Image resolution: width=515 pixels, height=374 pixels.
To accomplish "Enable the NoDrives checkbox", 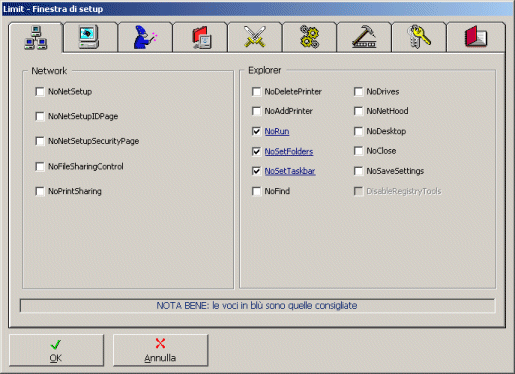I will (x=358, y=92).
